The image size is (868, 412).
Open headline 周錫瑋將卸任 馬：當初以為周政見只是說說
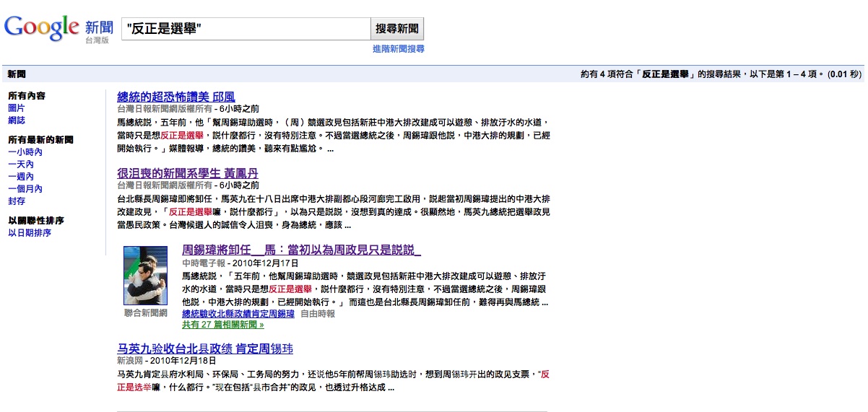pyautogui.click(x=302, y=250)
